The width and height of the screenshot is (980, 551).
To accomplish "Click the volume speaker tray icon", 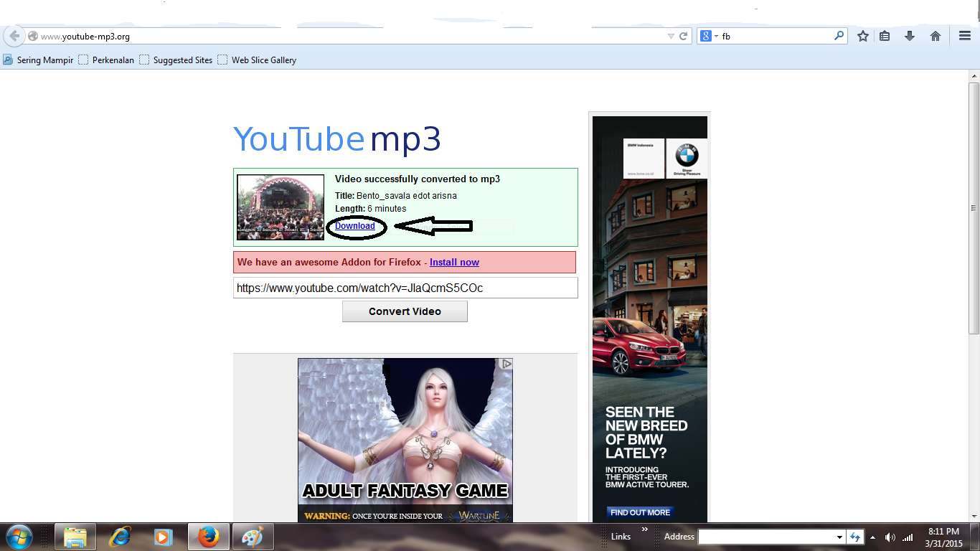I will point(890,537).
